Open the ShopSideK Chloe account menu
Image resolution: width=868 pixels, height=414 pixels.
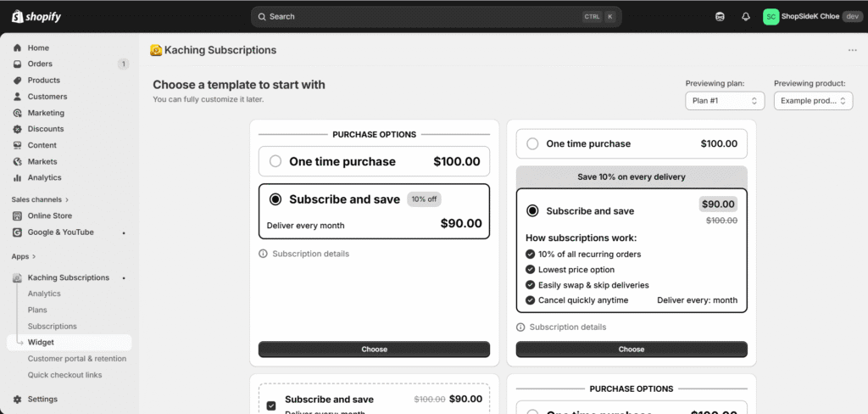813,17
